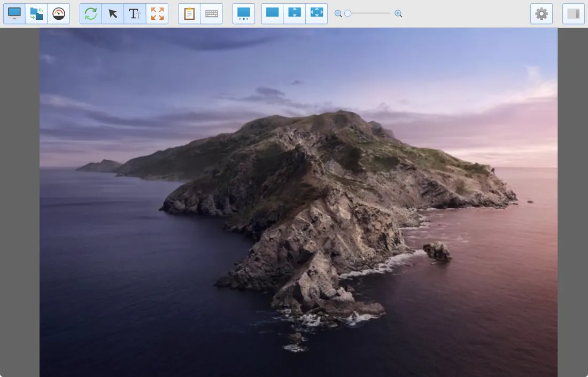Viewport: 588px width, 377px height.
Task: Select the display configuration icon
Action: (x=14, y=13)
